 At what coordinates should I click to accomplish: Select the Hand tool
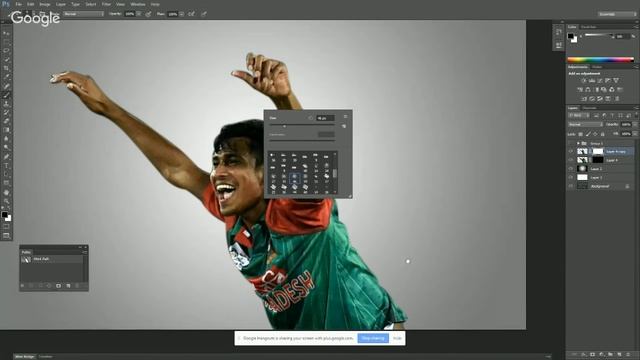(x=6, y=192)
